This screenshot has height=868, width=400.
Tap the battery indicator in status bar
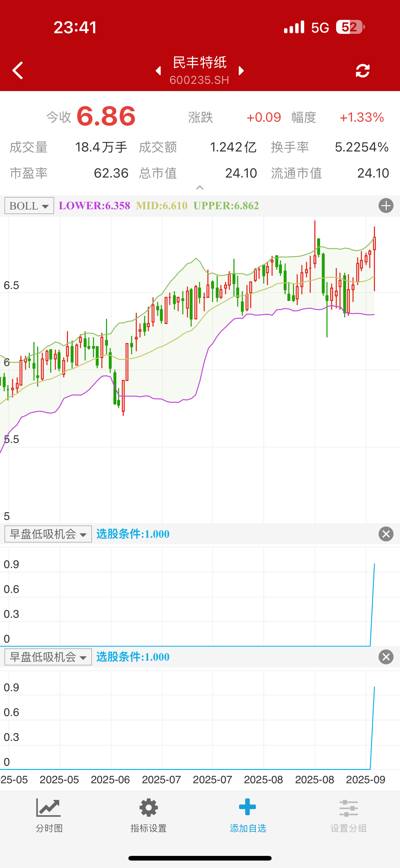(x=350, y=27)
